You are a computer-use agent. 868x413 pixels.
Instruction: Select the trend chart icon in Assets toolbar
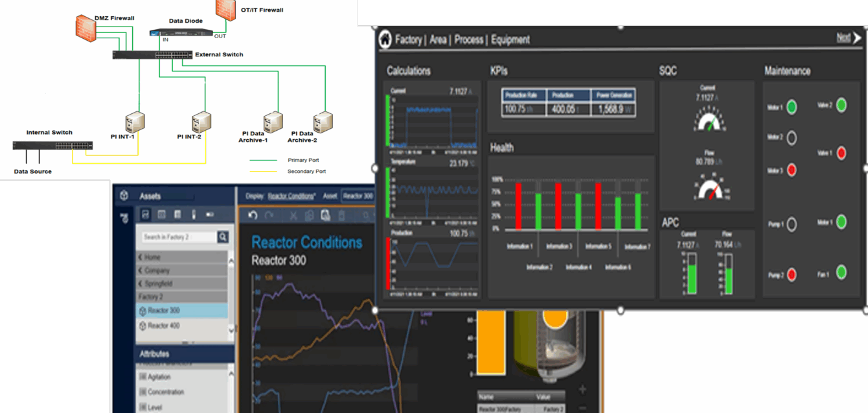pyautogui.click(x=146, y=214)
